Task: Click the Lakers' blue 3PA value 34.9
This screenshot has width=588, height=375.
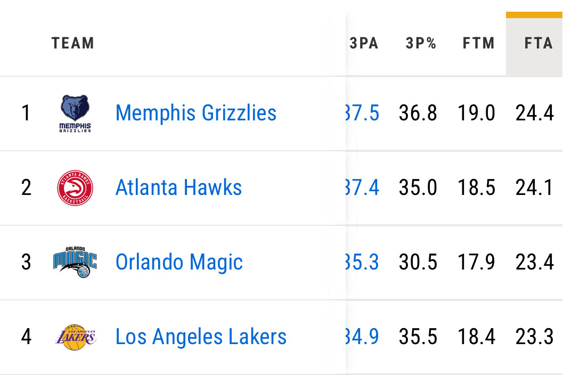Action: click(363, 337)
